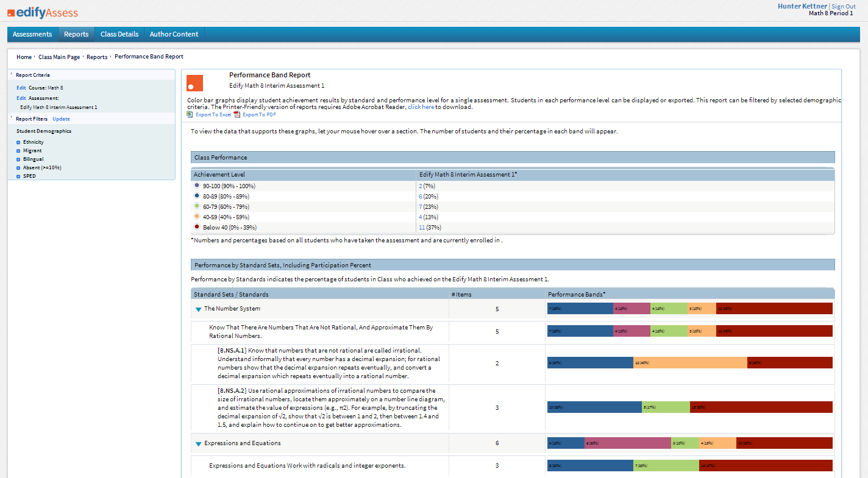
Task: Click the Excel export icon
Action: (190, 114)
